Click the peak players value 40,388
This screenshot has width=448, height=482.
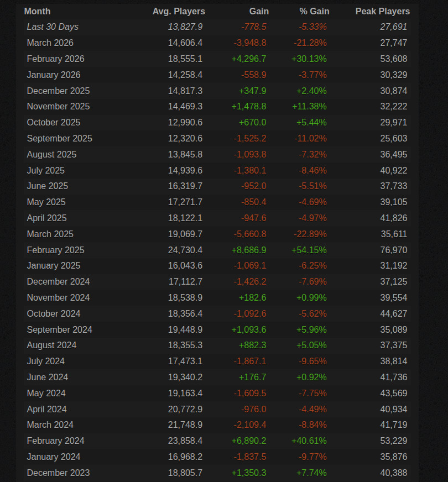(x=394, y=473)
